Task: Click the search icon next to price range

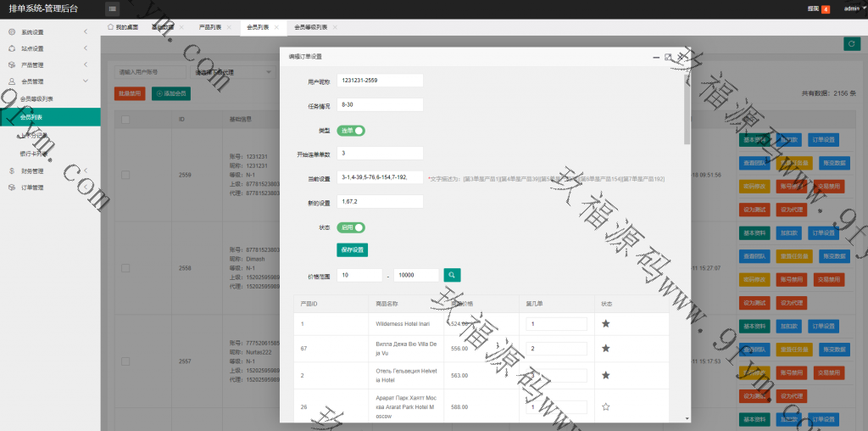Action: (x=453, y=275)
